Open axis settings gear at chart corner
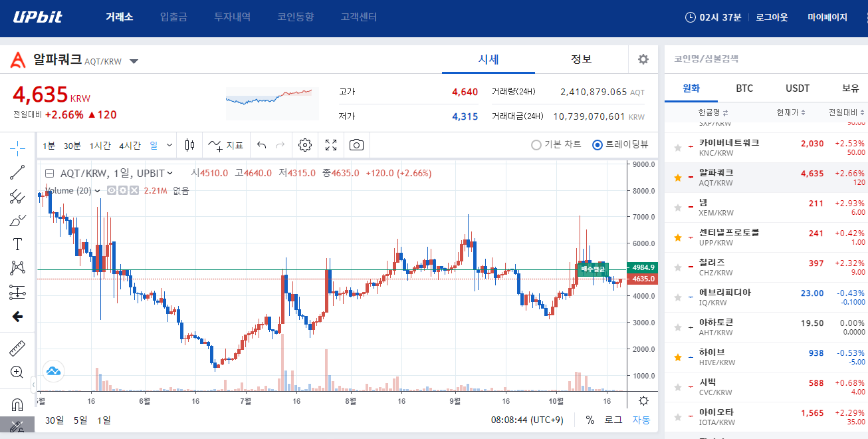This screenshot has height=439, width=868. (x=643, y=400)
